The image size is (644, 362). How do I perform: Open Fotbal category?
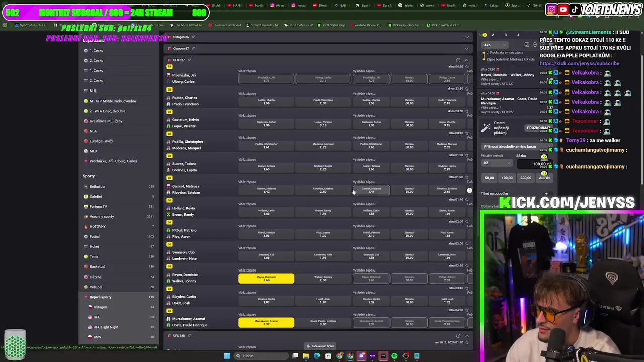point(119,237)
